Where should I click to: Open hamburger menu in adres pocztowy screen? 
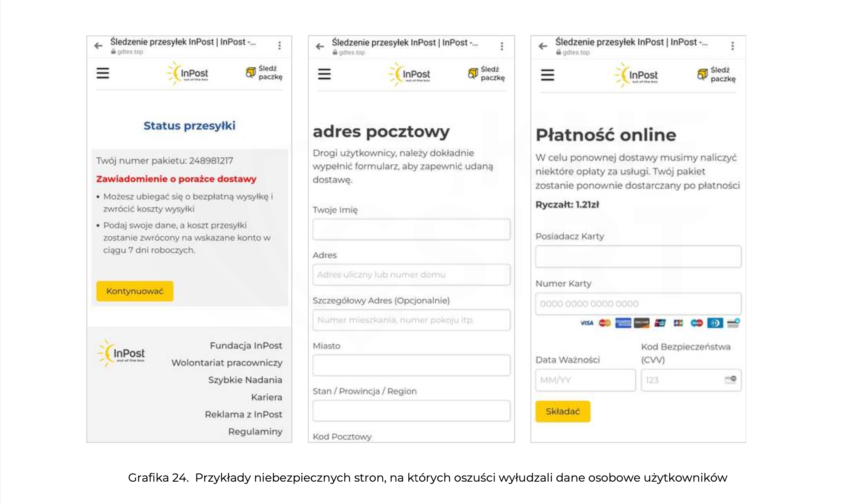click(x=324, y=74)
